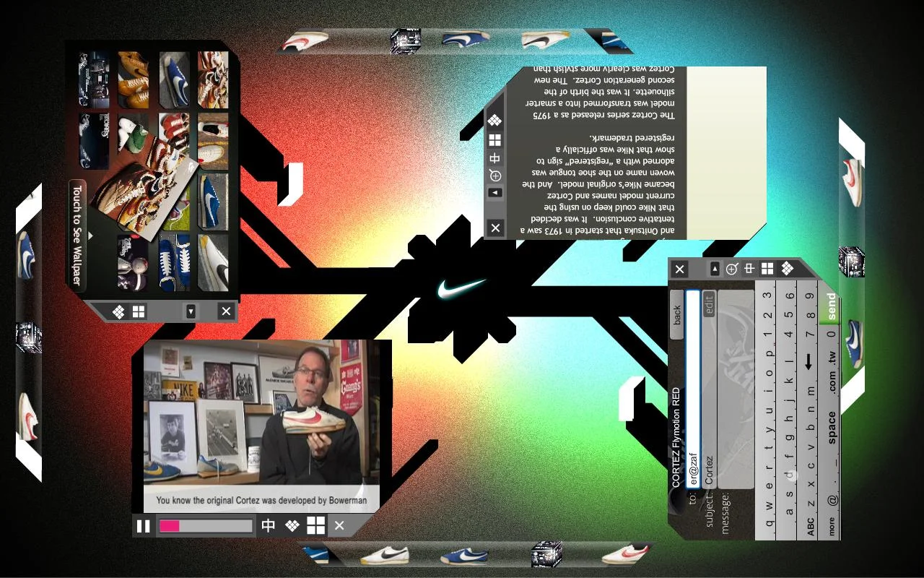Click the grid icon on the gallery panel toolbar
This screenshot has height=578, width=924.
[x=139, y=311]
